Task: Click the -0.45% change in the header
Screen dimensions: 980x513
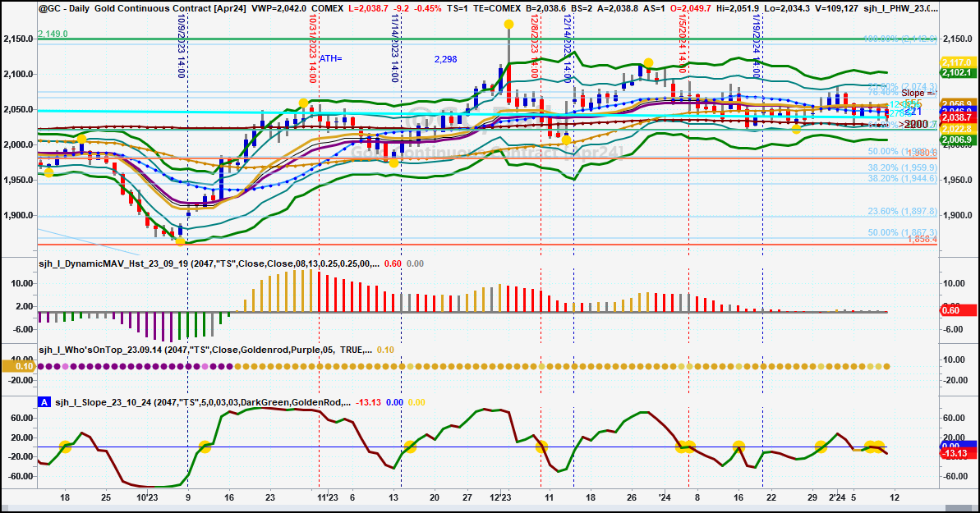Action: [x=428, y=9]
